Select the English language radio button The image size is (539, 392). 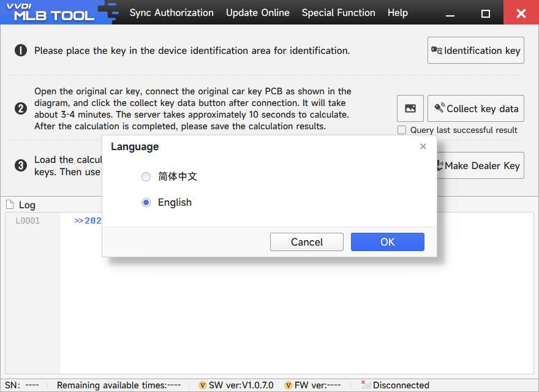(146, 202)
